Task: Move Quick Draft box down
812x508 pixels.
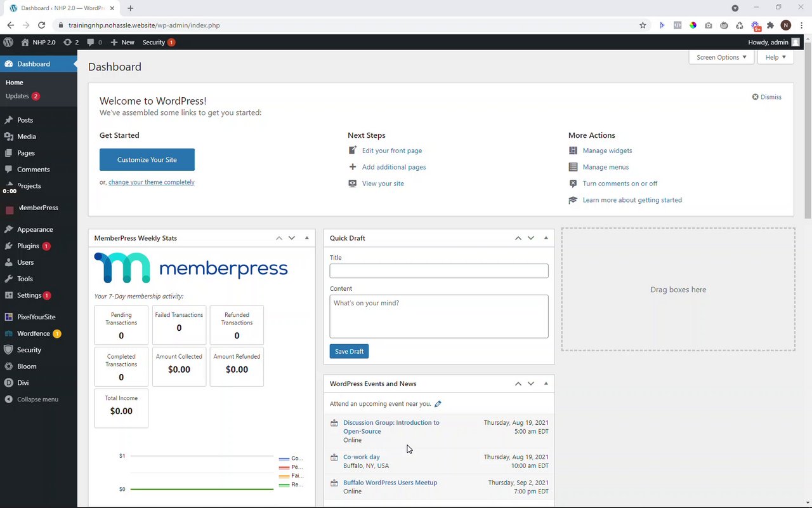Action: pos(531,238)
